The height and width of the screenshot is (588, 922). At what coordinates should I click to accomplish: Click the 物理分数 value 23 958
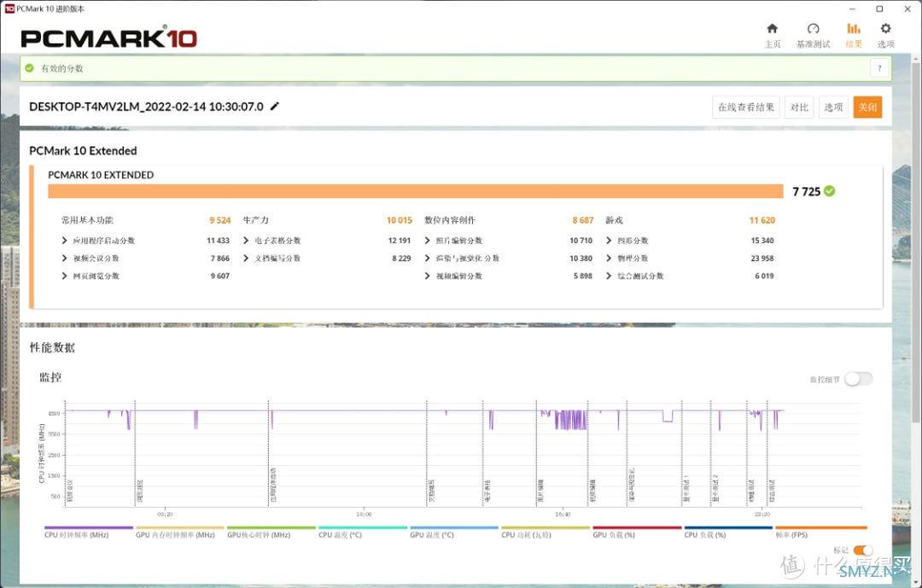tap(762, 258)
